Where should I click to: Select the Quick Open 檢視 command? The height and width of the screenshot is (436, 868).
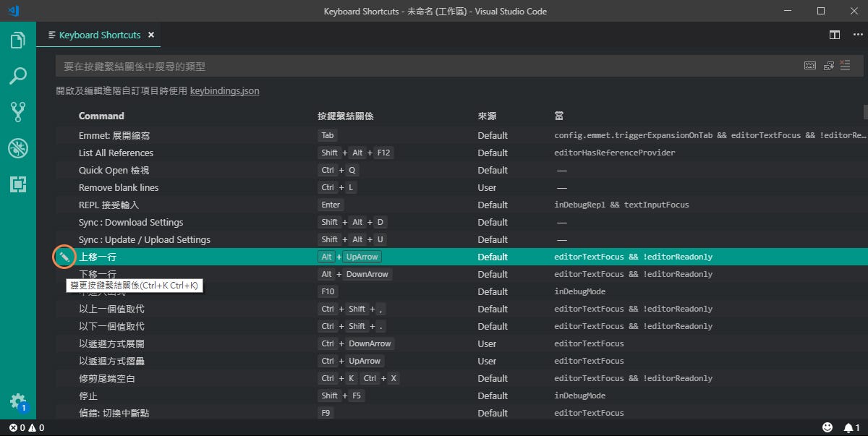coord(112,170)
